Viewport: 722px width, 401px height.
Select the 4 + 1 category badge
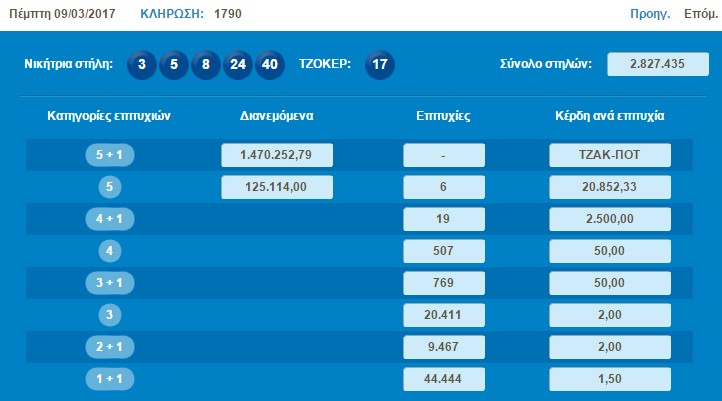click(x=111, y=219)
